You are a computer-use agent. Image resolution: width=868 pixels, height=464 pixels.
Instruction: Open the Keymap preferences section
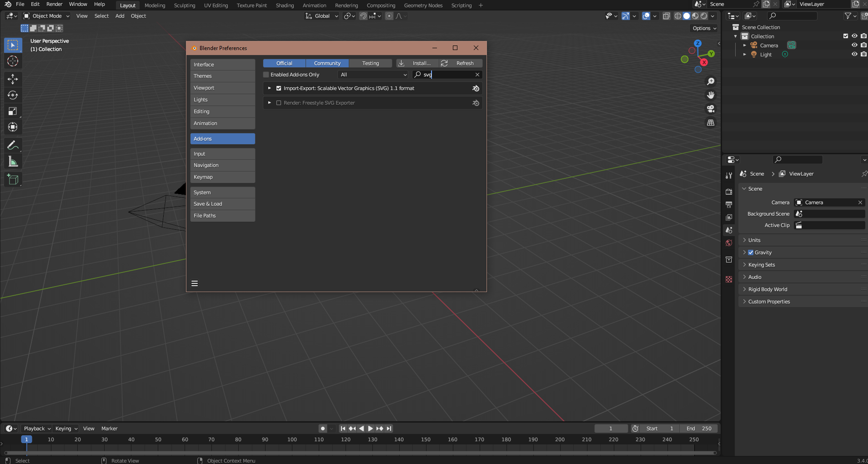223,177
